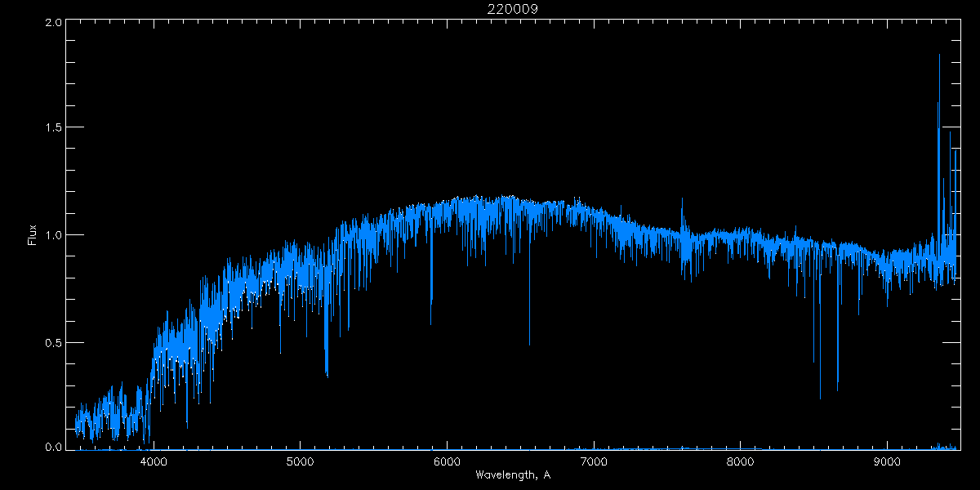Select the 5000 x-axis tick label
980x490 pixels.
coord(300,461)
